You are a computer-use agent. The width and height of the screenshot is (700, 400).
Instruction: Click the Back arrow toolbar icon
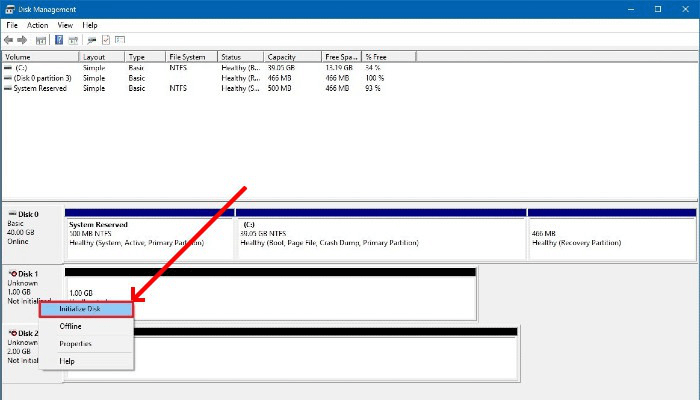[x=8, y=40]
